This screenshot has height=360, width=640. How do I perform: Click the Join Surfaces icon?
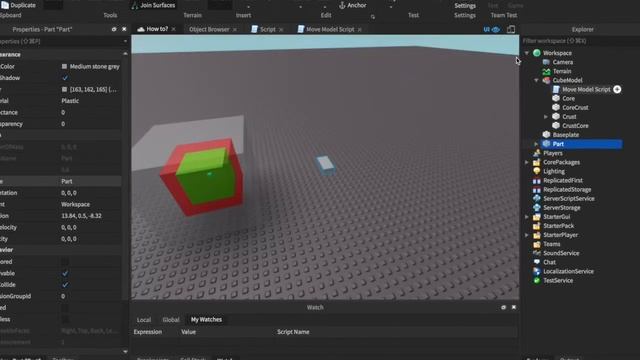click(134, 5)
